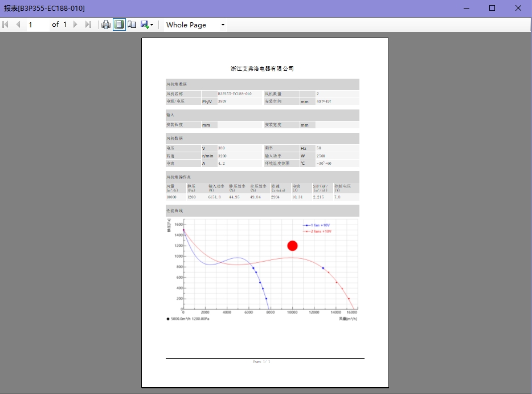Click the 380V power supply value
Screen dimensions: 532x394
coord(222,101)
